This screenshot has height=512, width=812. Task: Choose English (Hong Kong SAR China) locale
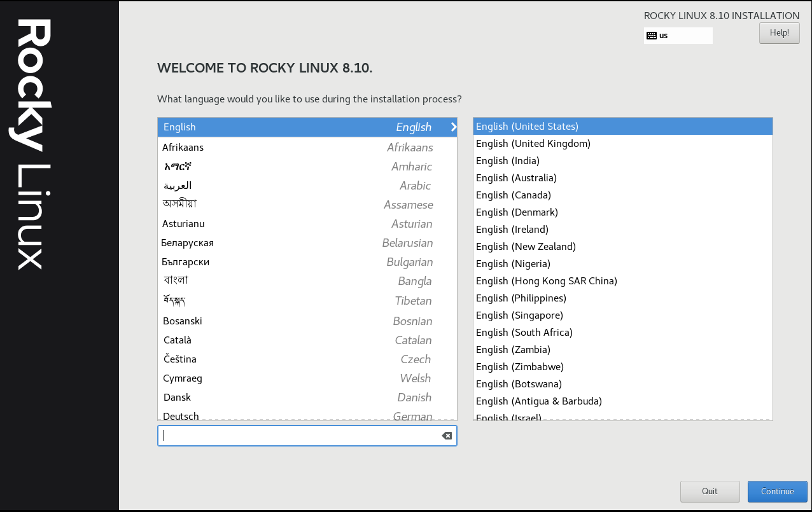623,280
